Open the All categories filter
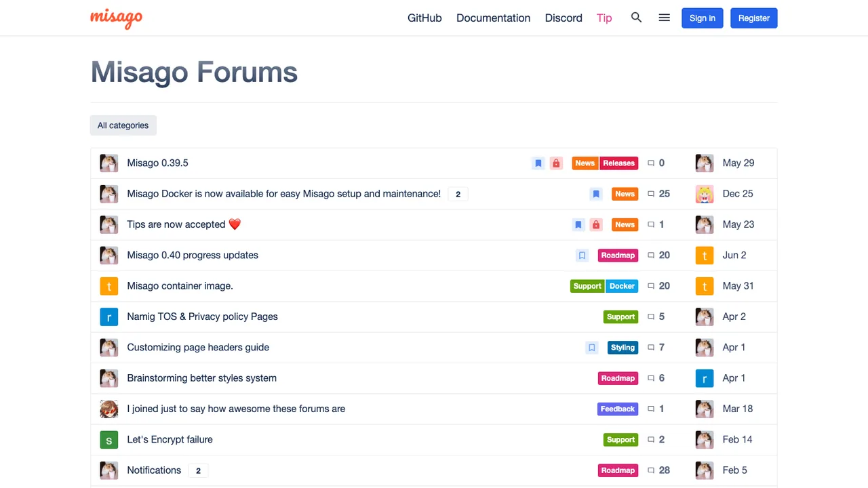 (123, 125)
